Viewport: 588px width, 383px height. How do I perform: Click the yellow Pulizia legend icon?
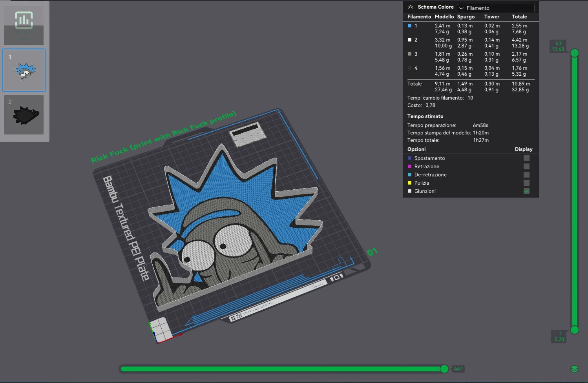pyautogui.click(x=410, y=183)
